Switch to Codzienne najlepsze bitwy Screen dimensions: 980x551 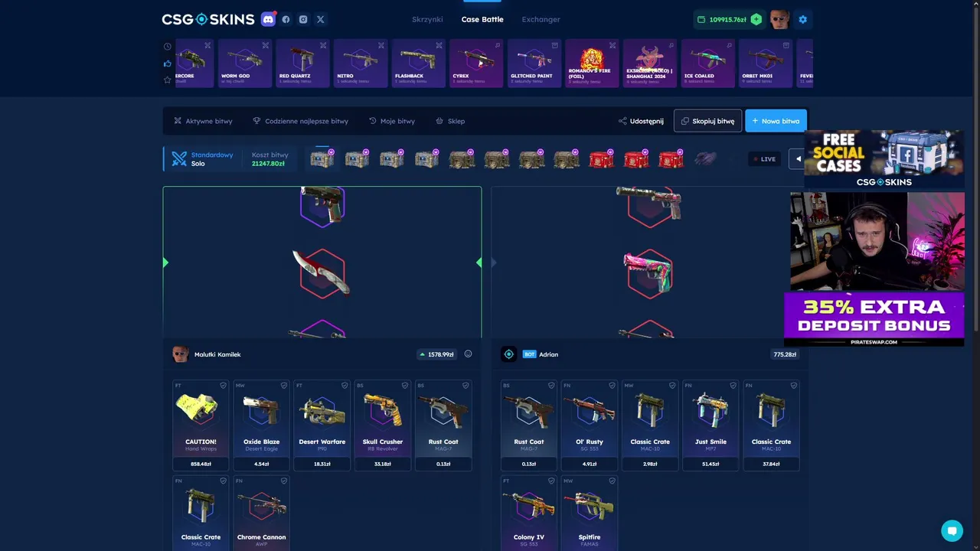coord(301,121)
